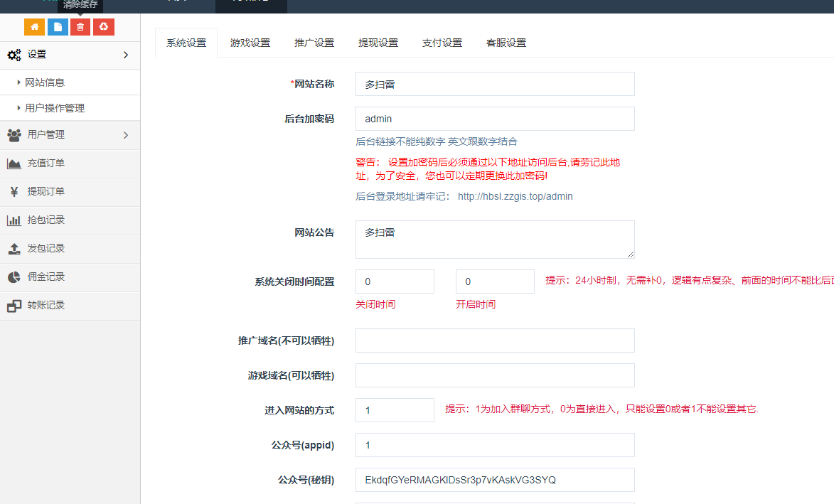The image size is (834, 504).
Task: Click the blue document icon in the toolbar
Action: pos(58,26)
